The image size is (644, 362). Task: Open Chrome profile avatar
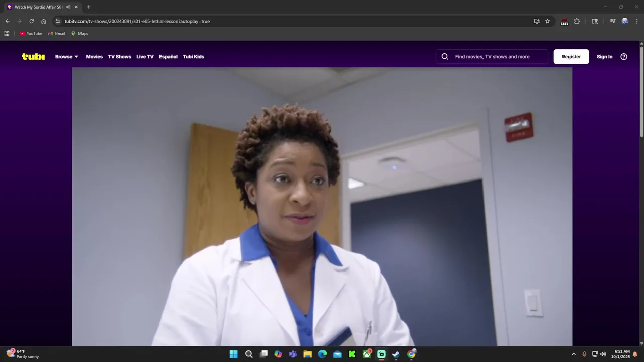point(625,21)
